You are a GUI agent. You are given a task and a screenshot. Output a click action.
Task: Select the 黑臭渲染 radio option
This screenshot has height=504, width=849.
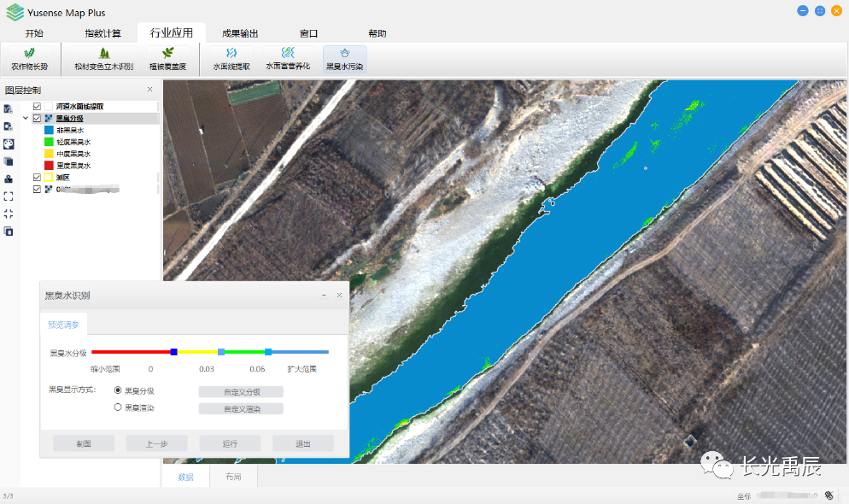click(118, 407)
